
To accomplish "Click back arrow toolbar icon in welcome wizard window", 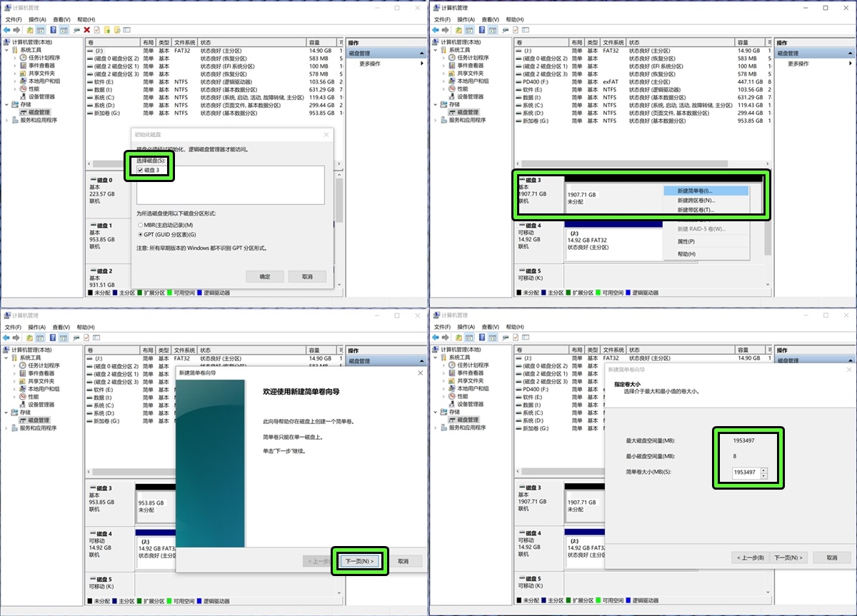I will tap(6, 338).
